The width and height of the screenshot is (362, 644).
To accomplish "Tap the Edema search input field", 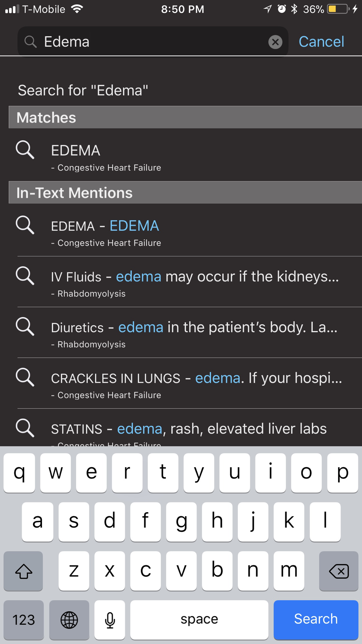I will coord(153,42).
